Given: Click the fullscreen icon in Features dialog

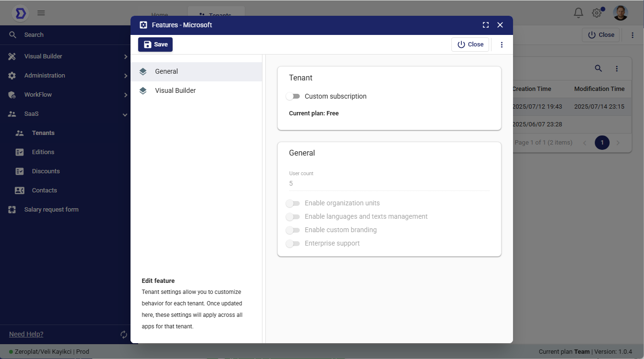Looking at the screenshot, I should [486, 25].
